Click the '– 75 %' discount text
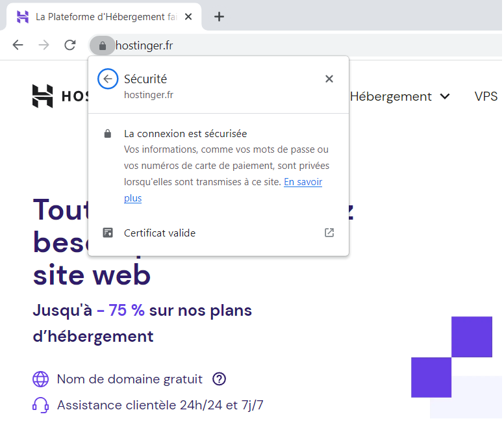The image size is (504, 423). coord(121,311)
